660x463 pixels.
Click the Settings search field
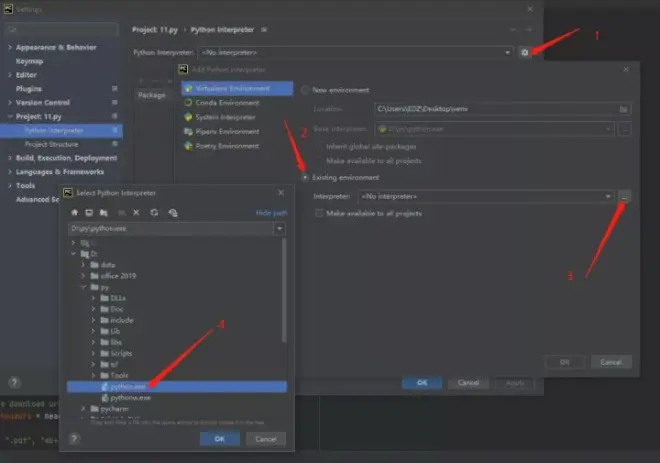(61, 29)
